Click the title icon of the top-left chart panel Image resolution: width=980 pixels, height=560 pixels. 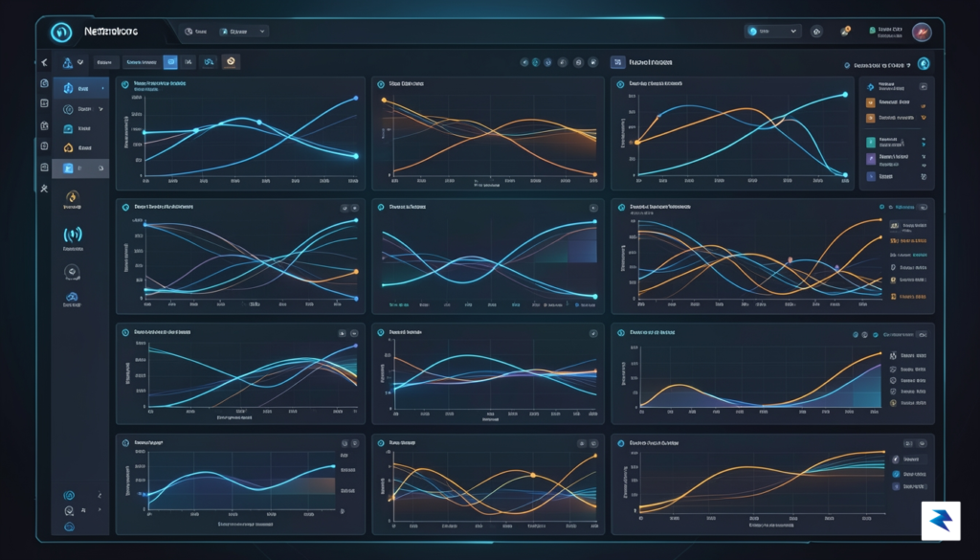125,84
